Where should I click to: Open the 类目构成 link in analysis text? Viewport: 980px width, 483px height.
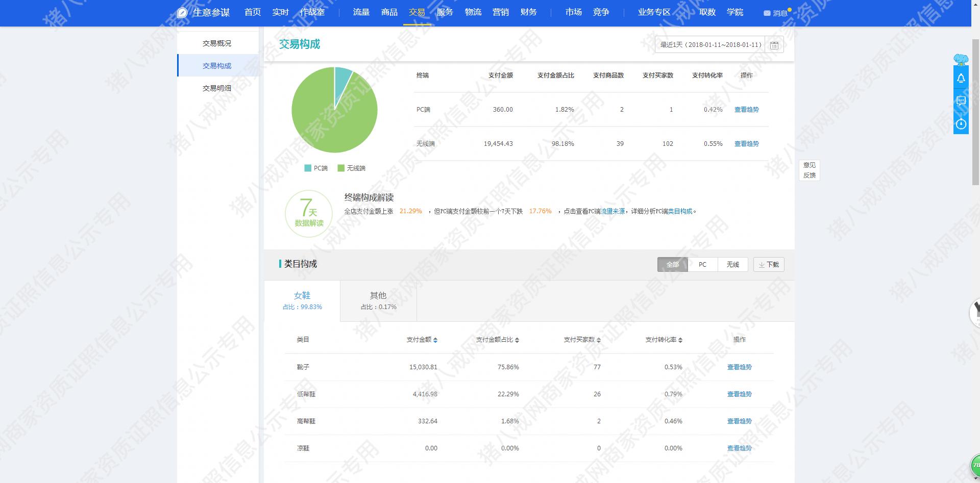[x=680, y=211]
